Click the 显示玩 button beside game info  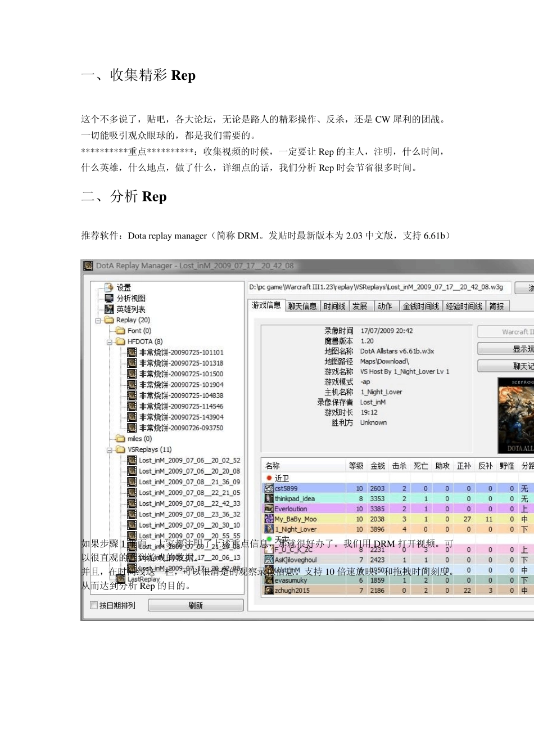point(506,349)
